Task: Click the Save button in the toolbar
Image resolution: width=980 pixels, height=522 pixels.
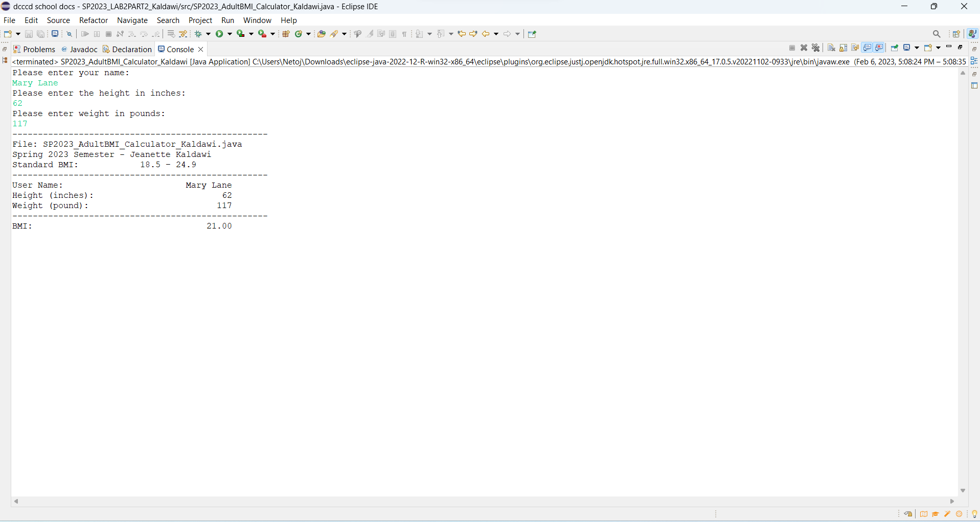Action: pyautogui.click(x=28, y=34)
